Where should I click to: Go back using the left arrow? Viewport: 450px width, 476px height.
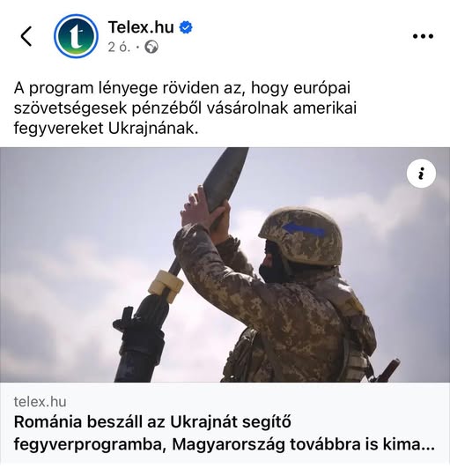(26, 36)
